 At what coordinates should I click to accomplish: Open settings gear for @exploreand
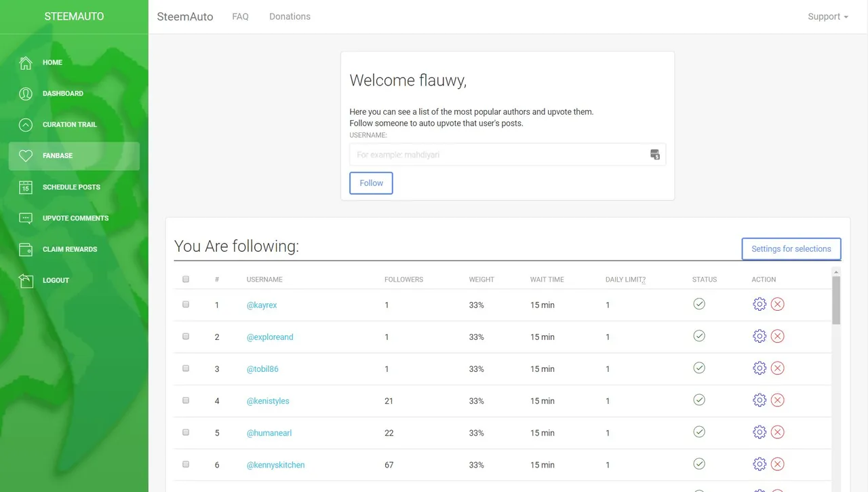[x=759, y=337]
